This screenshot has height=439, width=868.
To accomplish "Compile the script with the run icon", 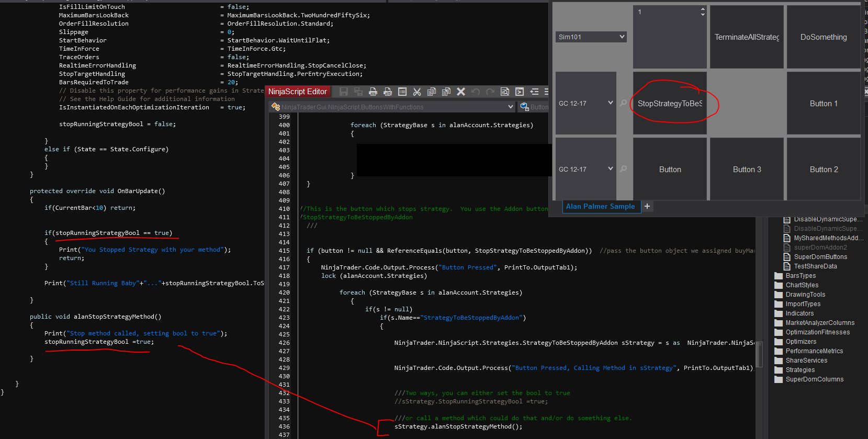I will [520, 92].
